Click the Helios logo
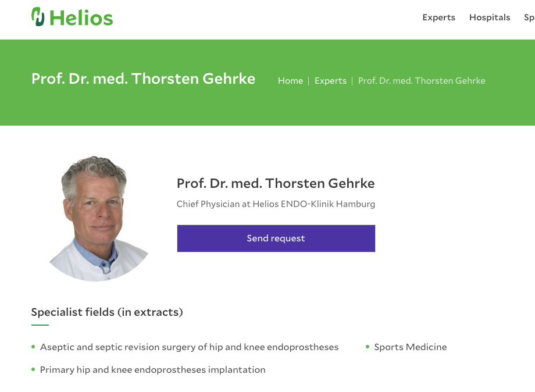Viewport: 535px width, 392px height. [x=72, y=17]
